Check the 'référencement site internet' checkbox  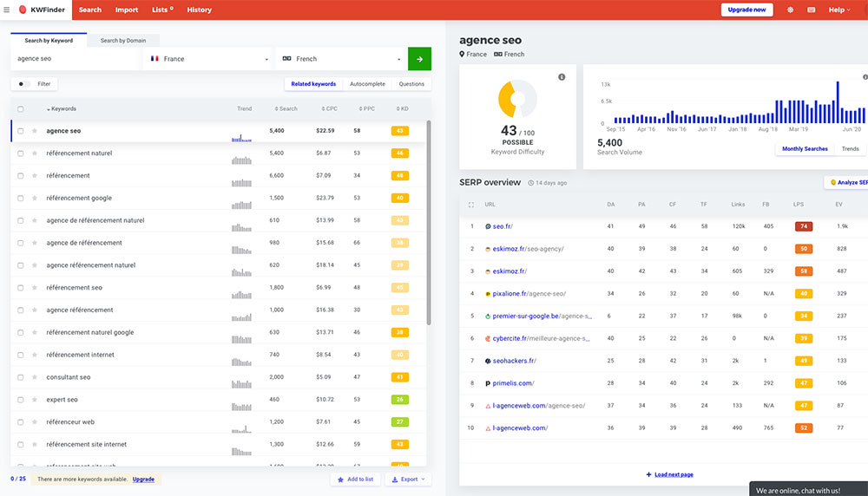click(21, 445)
